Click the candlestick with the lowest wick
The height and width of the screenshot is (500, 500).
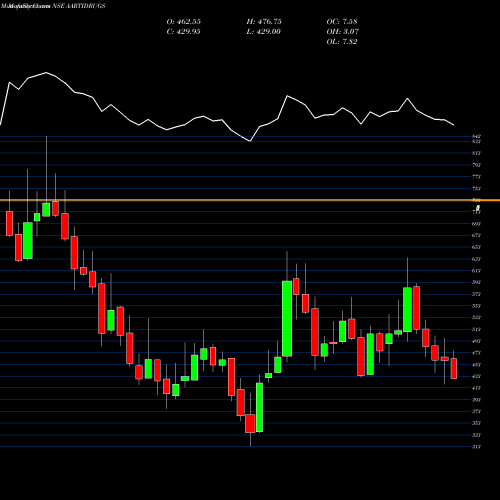250,423
